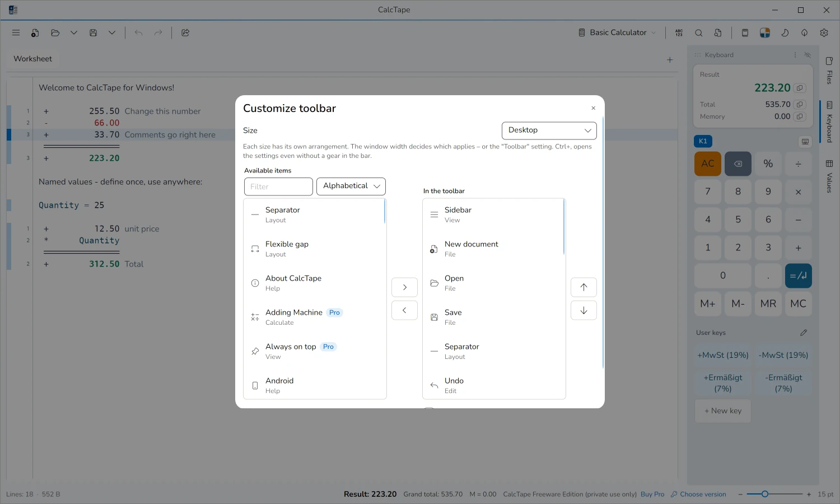Select Undo in the toolbar list

[x=493, y=385]
